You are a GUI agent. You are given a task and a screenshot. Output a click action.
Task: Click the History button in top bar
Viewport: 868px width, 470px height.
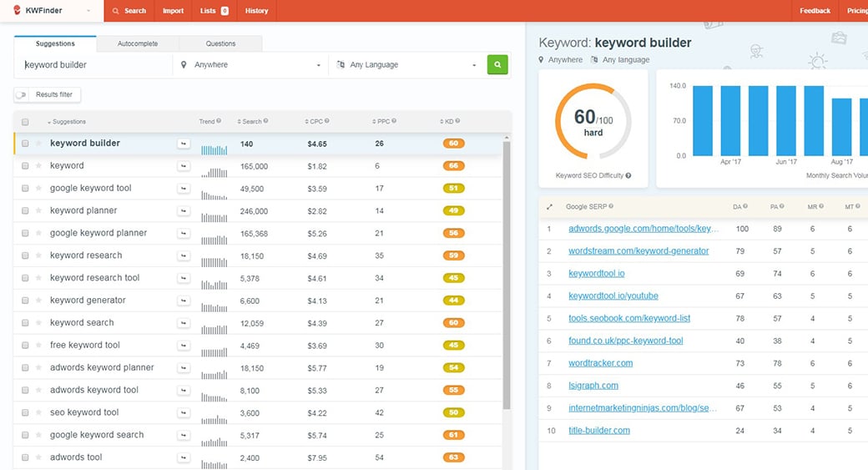point(257,11)
